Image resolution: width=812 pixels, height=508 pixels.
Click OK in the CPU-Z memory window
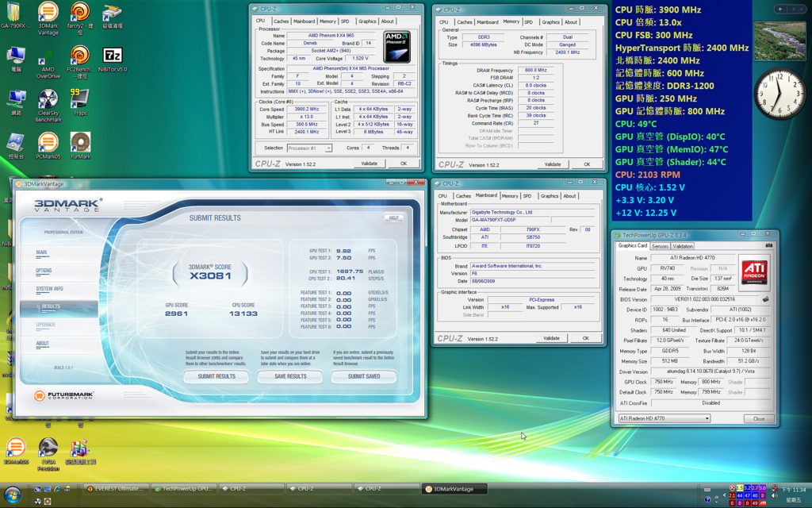pos(587,164)
